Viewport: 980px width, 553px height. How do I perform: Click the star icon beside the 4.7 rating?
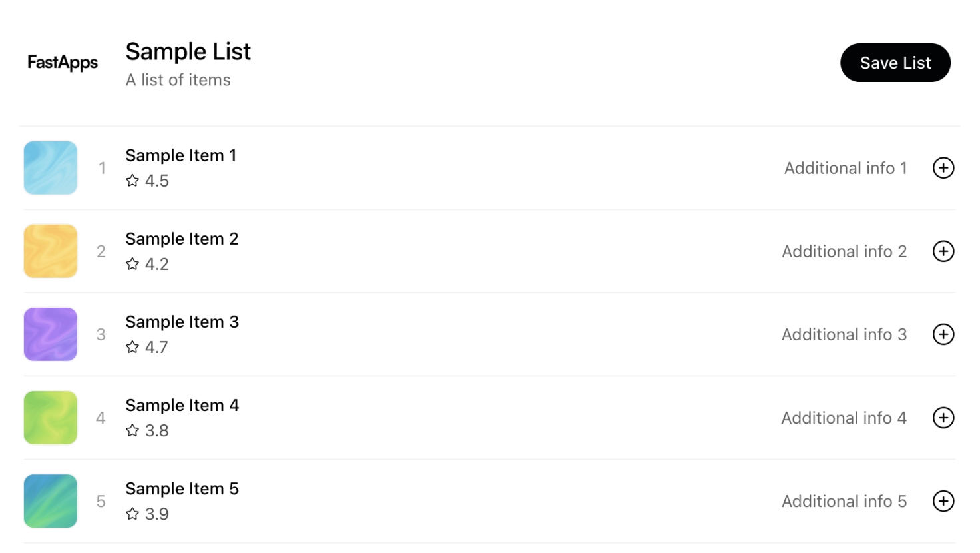[x=132, y=347]
